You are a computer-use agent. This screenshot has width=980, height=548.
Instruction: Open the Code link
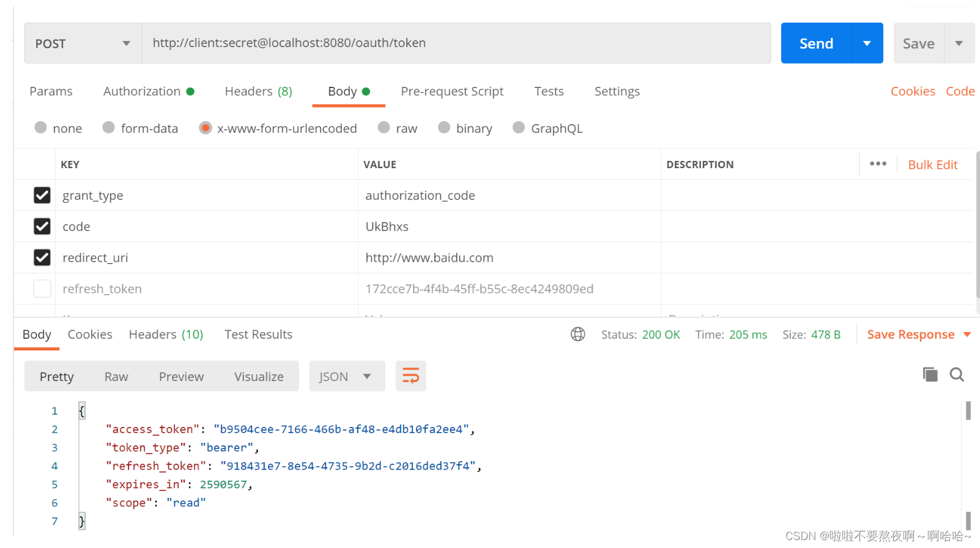[960, 91]
